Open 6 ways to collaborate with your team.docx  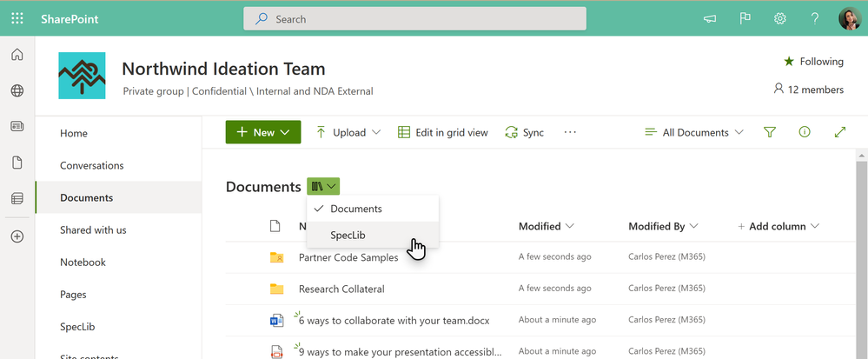[x=394, y=321]
